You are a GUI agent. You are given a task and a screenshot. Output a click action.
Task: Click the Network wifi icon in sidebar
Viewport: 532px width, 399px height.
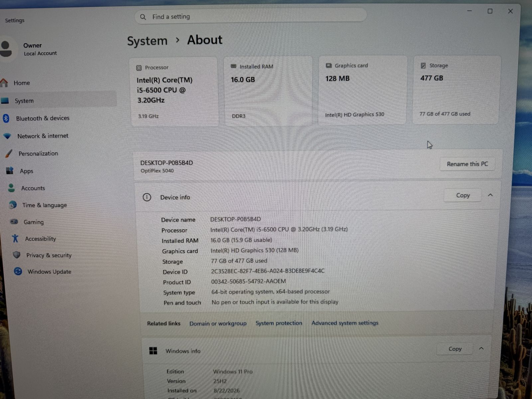[7, 136]
